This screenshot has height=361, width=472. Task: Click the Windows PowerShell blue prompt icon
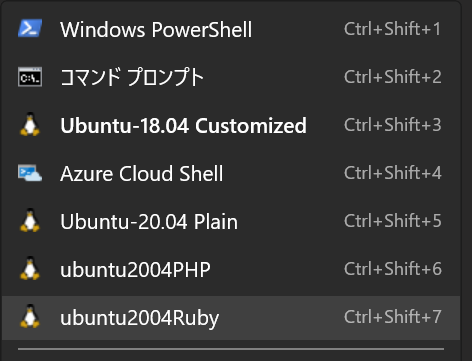[30, 28]
